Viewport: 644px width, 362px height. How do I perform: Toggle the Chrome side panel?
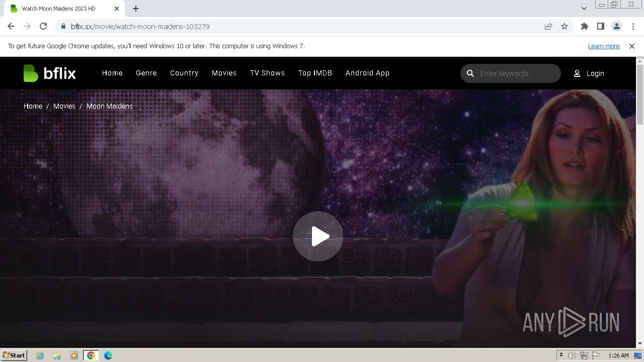[x=601, y=26]
